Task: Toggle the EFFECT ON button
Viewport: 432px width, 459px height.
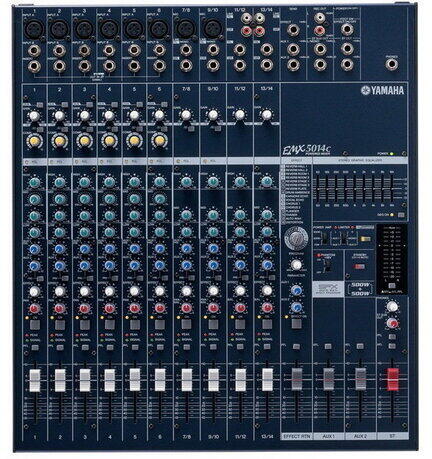Action: coord(296,323)
